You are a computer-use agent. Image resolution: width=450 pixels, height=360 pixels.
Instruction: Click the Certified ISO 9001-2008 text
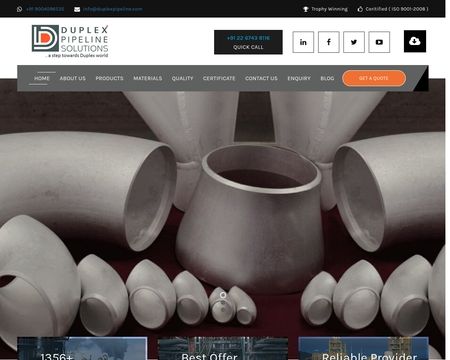[397, 9]
